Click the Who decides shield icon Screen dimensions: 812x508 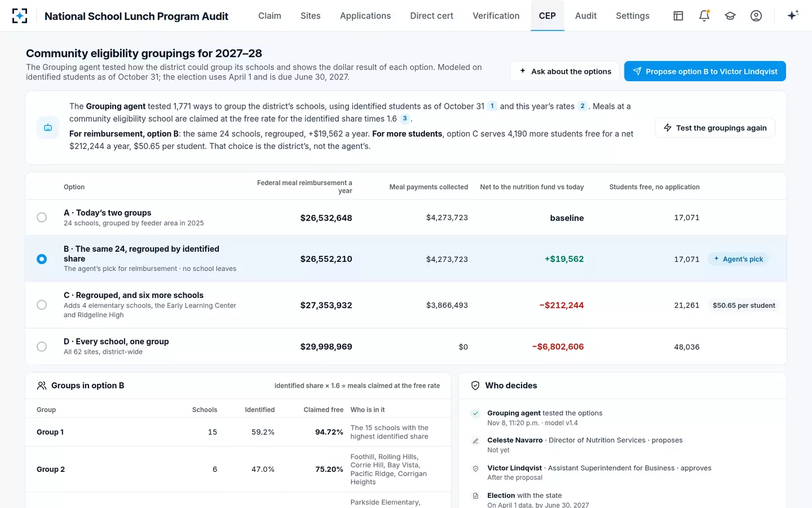tap(475, 386)
